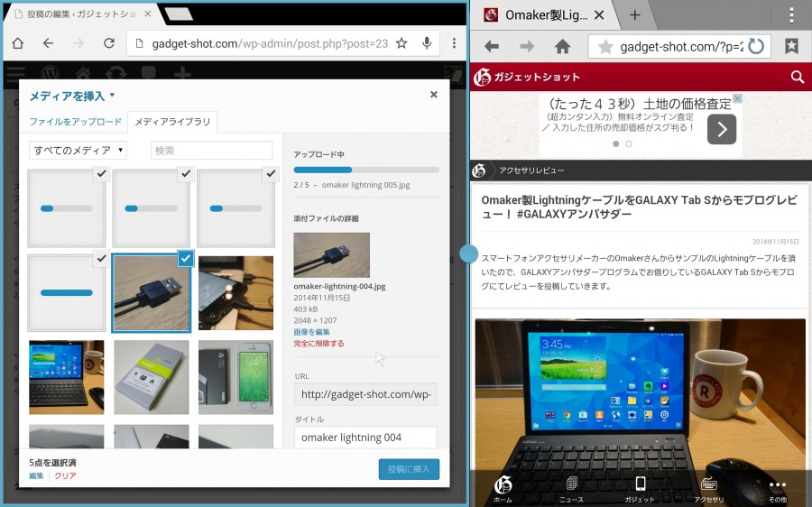Select the tablet with keyboard thumbnail
This screenshot has height=507, width=812.
tap(66, 377)
